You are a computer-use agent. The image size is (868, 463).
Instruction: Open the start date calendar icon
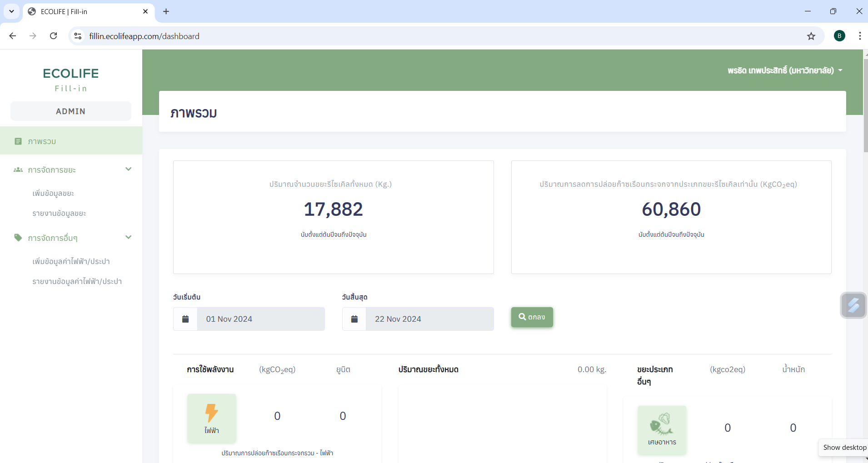(185, 319)
